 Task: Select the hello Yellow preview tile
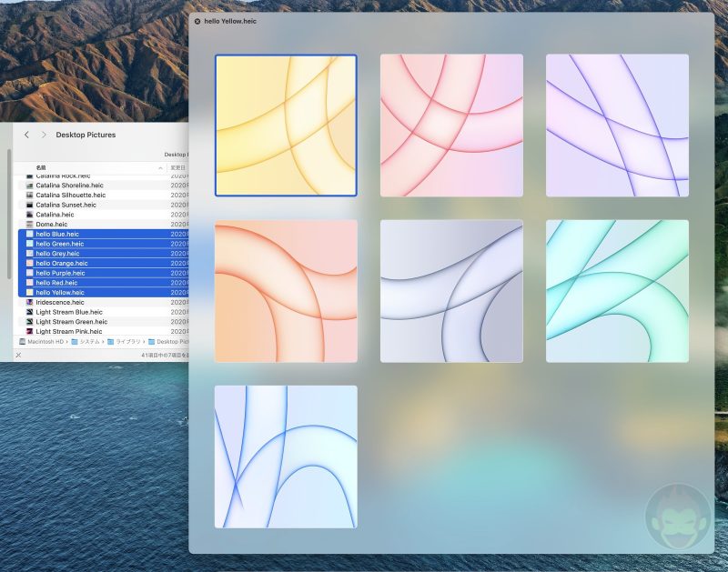(285, 125)
